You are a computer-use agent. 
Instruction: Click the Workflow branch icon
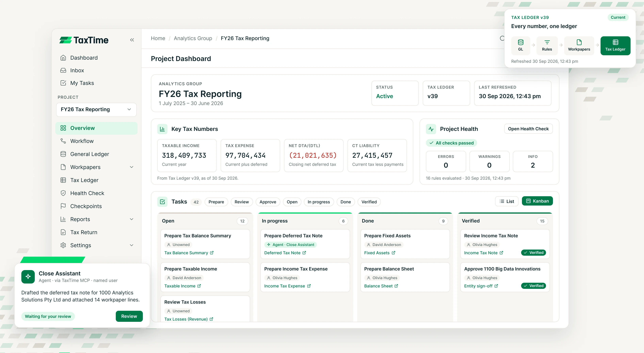click(x=63, y=141)
